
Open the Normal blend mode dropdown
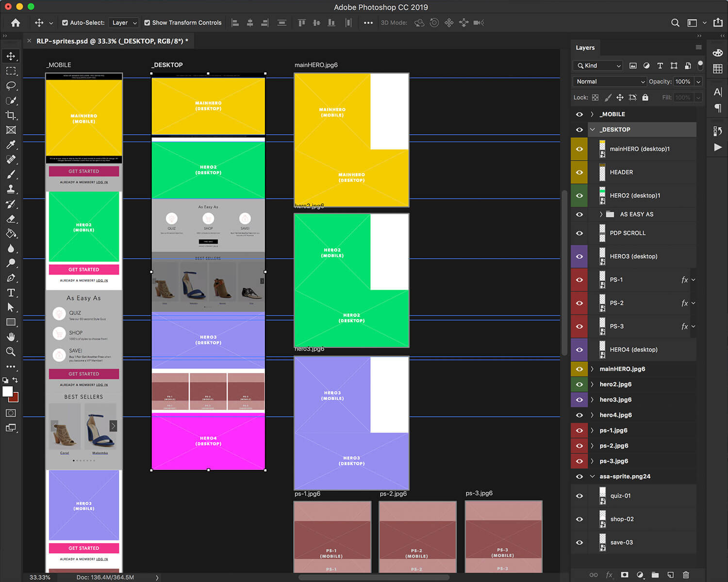tap(610, 81)
